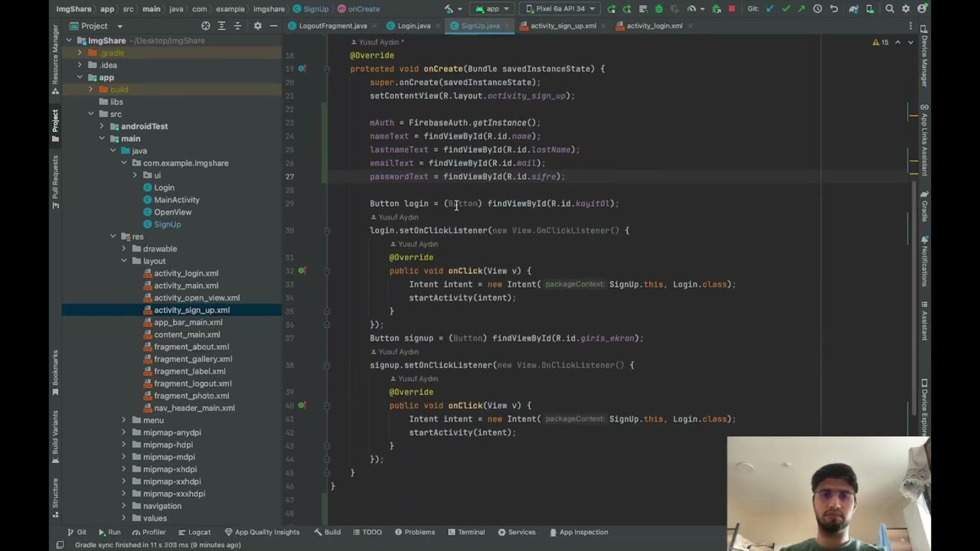980x551 pixels.
Task: Open the Project view mode dropdown
Action: (x=96, y=25)
